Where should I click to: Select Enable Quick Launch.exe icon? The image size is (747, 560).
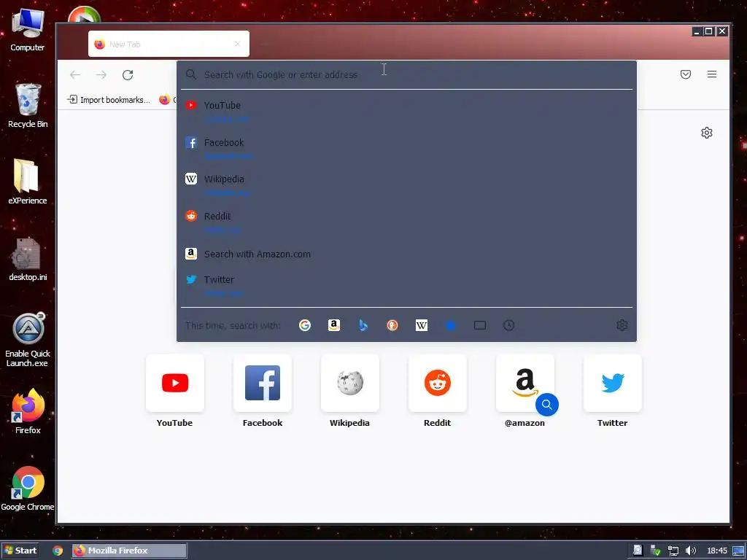pos(28,340)
